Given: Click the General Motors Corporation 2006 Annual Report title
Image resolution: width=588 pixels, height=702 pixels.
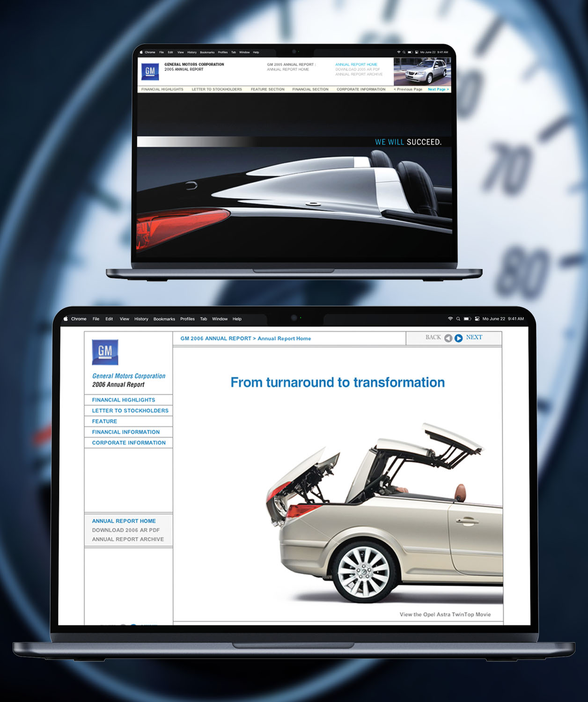Looking at the screenshot, I should [129, 380].
